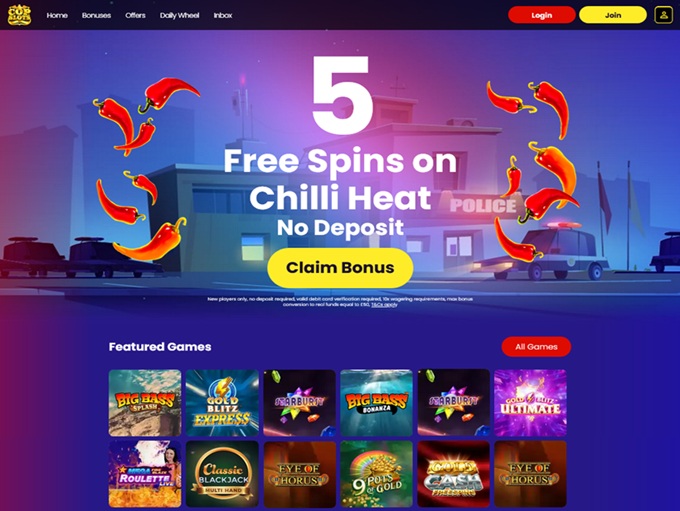680x511 pixels.
Task: Open the Gold Blitz Express game tile
Action: point(222,403)
